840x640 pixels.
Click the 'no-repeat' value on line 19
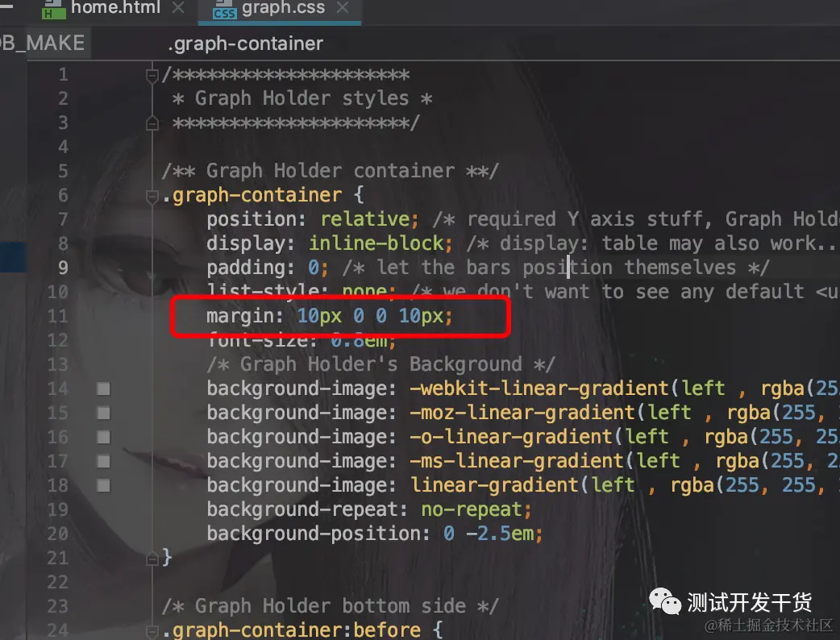[472, 509]
